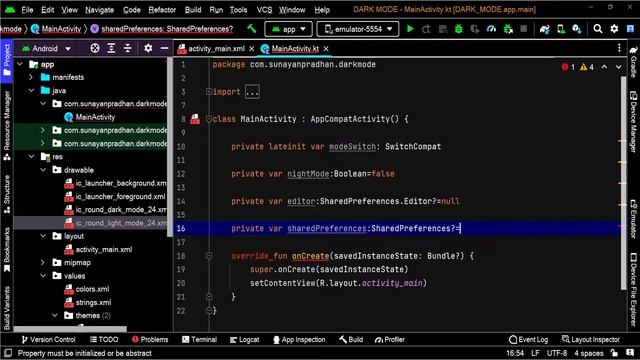Open the Event Log

click(x=529, y=340)
